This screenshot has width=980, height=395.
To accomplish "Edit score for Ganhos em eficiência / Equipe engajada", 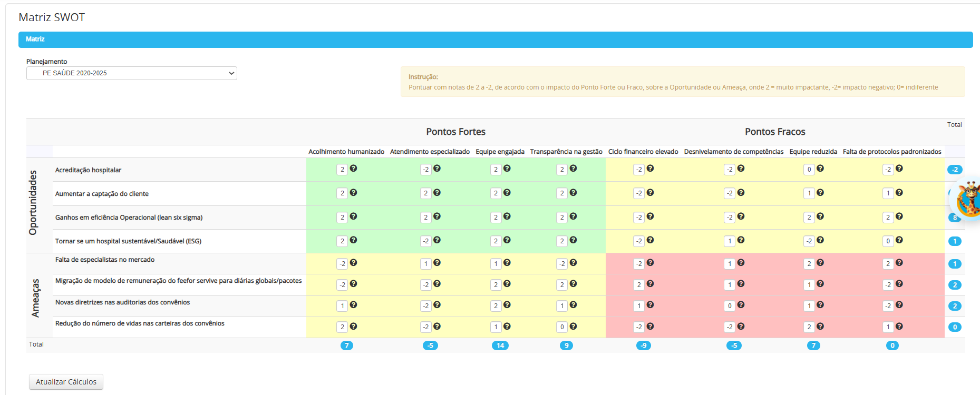I will [x=496, y=218].
